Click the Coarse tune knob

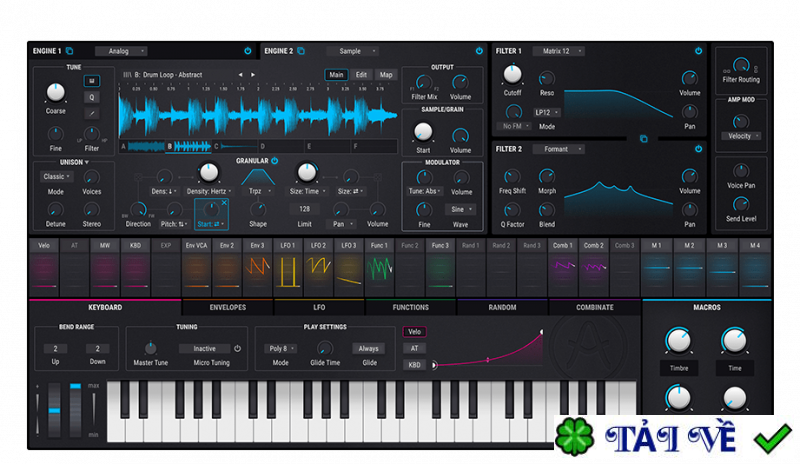(x=56, y=93)
